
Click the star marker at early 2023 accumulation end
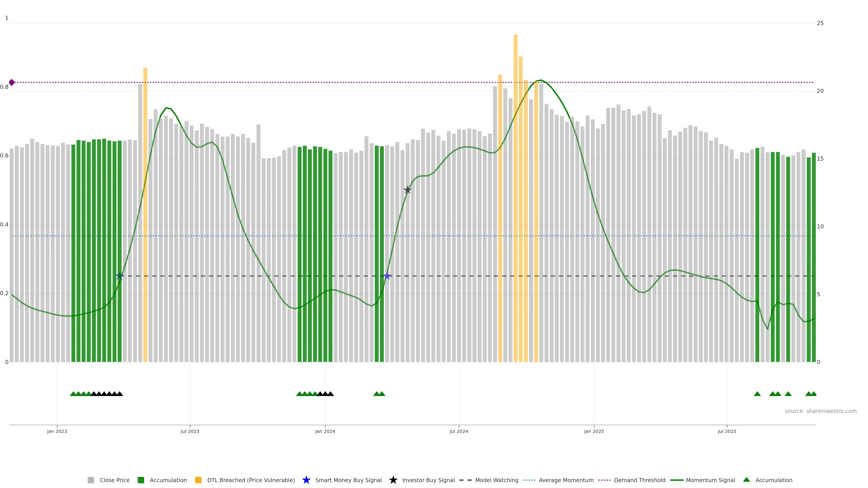pyautogui.click(x=120, y=276)
